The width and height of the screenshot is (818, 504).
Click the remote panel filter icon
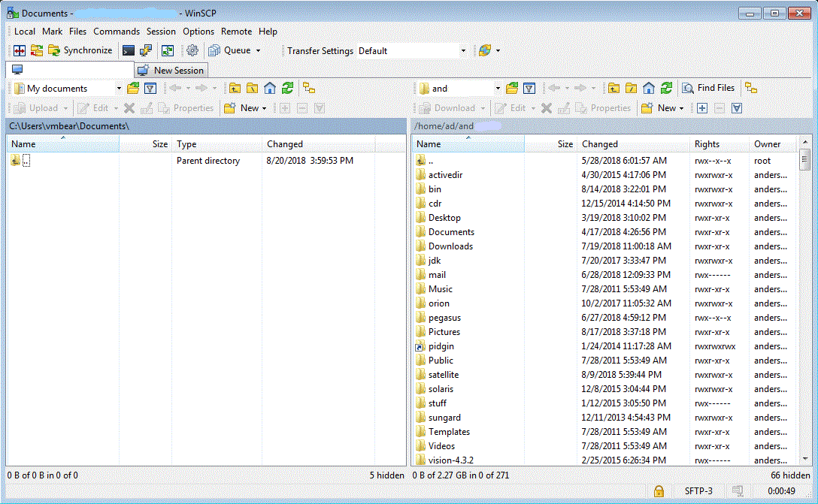[x=529, y=88]
